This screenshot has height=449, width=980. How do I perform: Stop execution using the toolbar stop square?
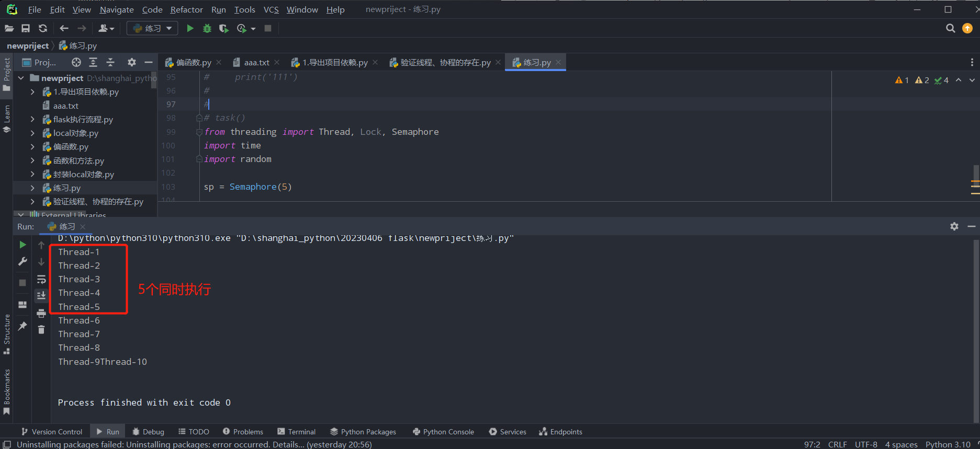point(268,28)
